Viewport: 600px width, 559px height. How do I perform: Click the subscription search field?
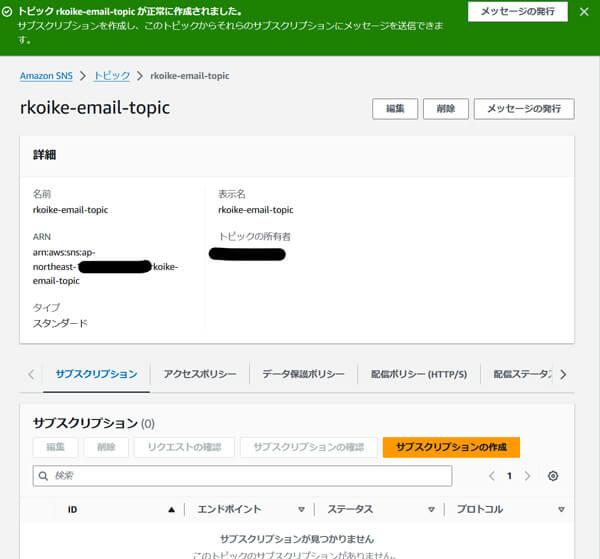[x=242, y=476]
